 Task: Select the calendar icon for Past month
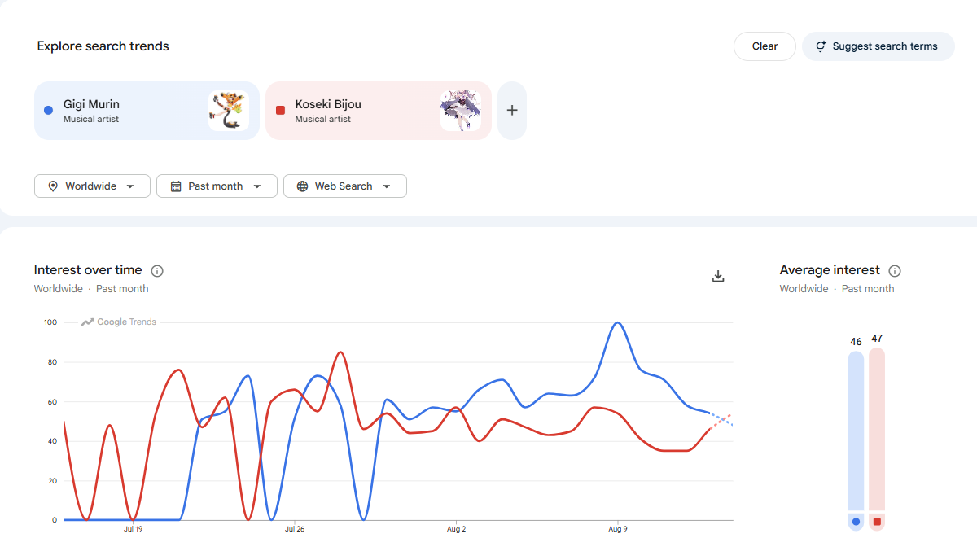[175, 186]
